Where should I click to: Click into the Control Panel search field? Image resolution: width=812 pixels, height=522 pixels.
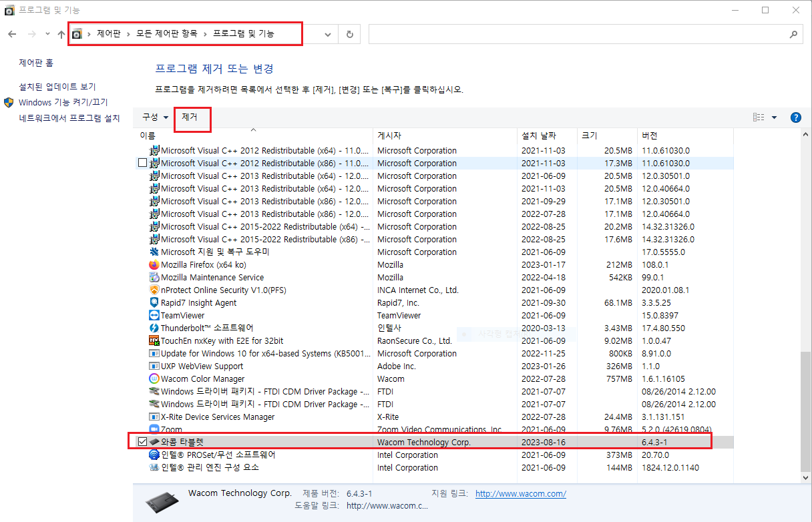[x=586, y=34]
